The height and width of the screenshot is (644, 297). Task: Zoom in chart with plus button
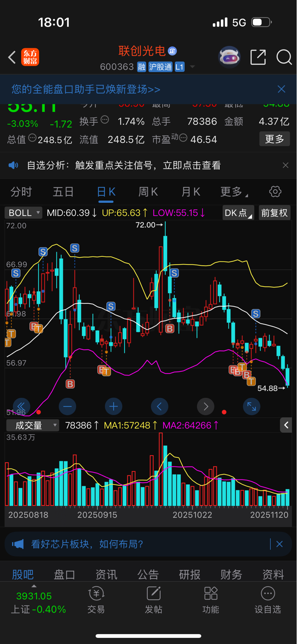[114, 407]
